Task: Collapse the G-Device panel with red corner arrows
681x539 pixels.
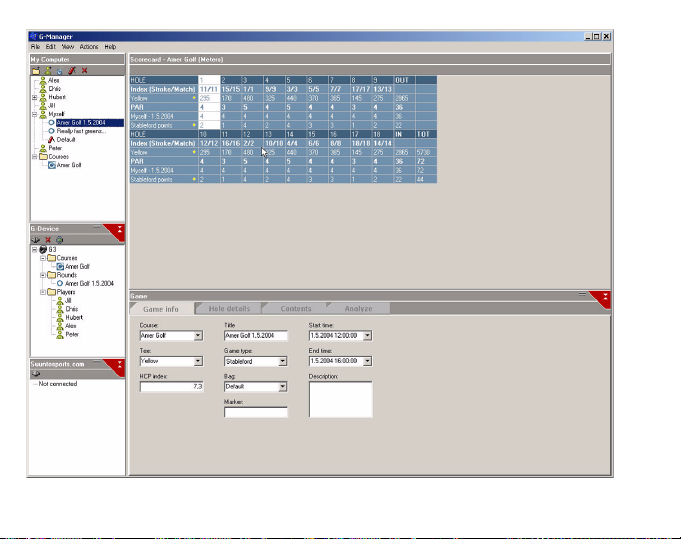Action: tap(119, 229)
